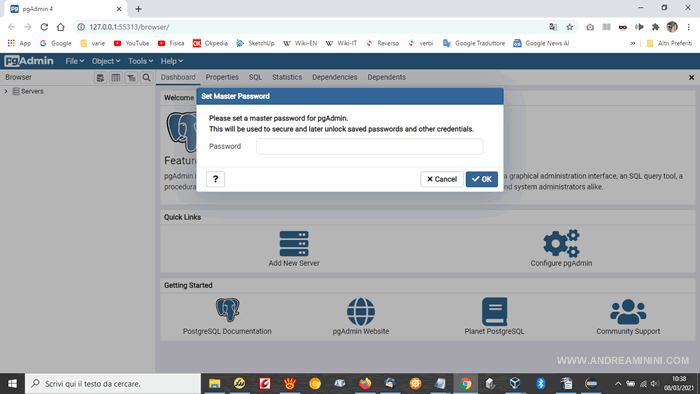Screen dimensions: 700x394
Task: Show hidden system tray icons
Action: pos(618,384)
